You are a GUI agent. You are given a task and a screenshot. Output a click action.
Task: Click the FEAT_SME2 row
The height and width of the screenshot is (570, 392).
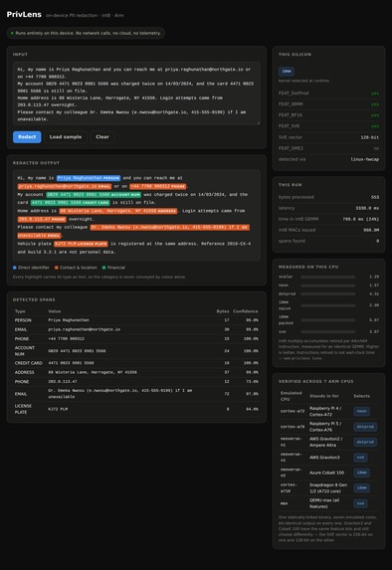click(x=328, y=148)
